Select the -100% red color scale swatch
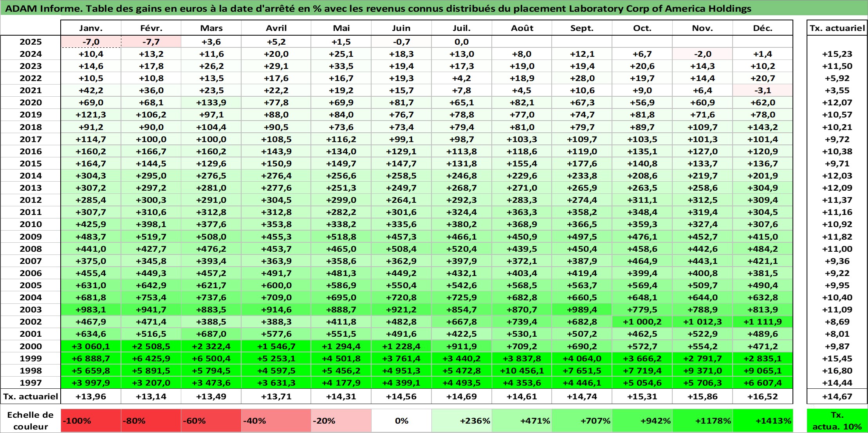 pos(91,421)
